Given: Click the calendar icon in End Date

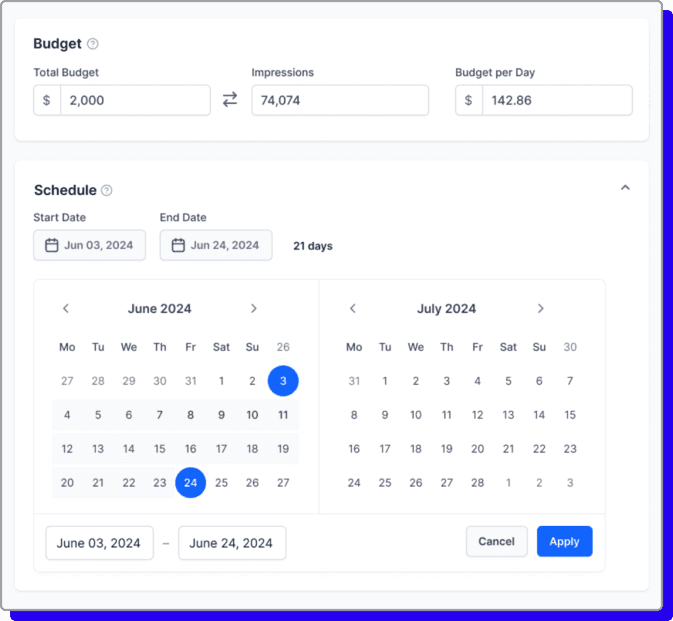Looking at the screenshot, I should click(x=178, y=245).
